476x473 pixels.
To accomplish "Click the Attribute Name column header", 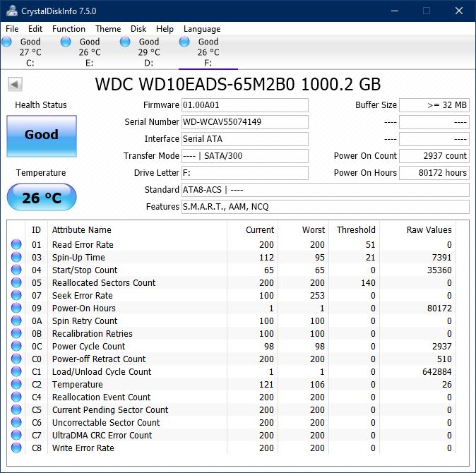I will click(x=137, y=230).
